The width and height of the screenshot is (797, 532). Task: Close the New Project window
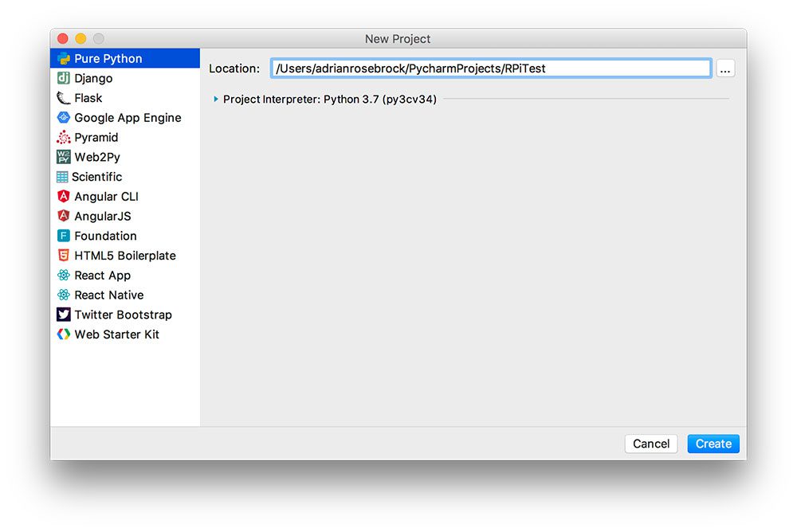pos(63,38)
